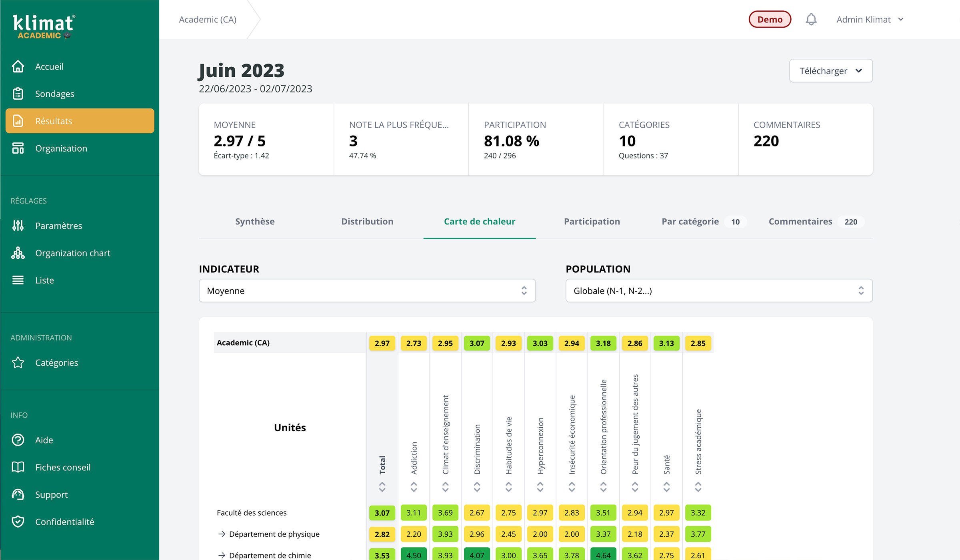
Task: Switch to the Participation tab
Action: (592, 222)
